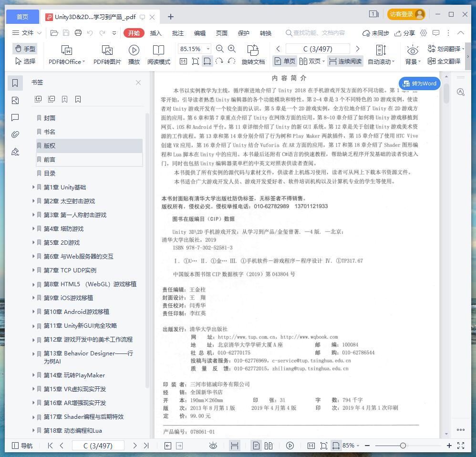Expand 第14章 玩转PlayMaker bookmark
This screenshot has width=476, height=457.
tap(33, 375)
